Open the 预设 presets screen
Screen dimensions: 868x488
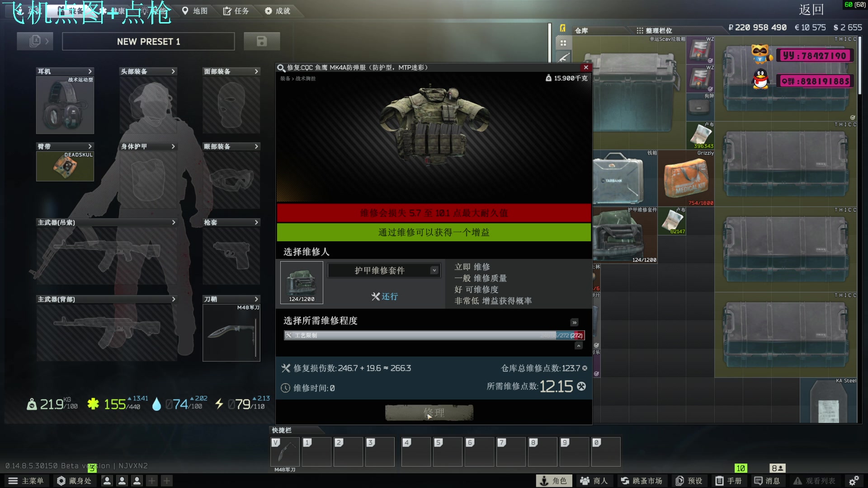689,481
